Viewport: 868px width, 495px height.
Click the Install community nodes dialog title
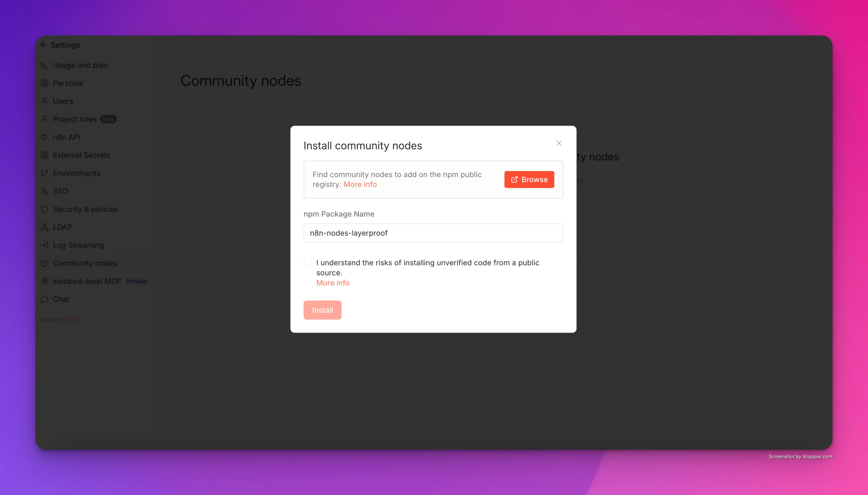(363, 146)
